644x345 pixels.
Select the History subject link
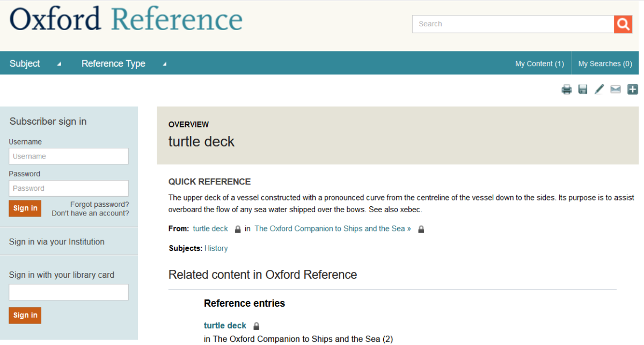216,248
